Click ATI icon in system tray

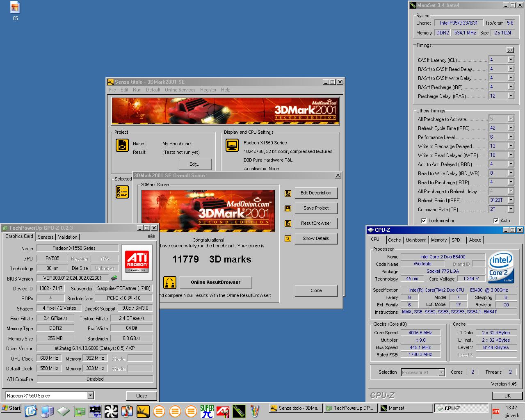(x=495, y=411)
